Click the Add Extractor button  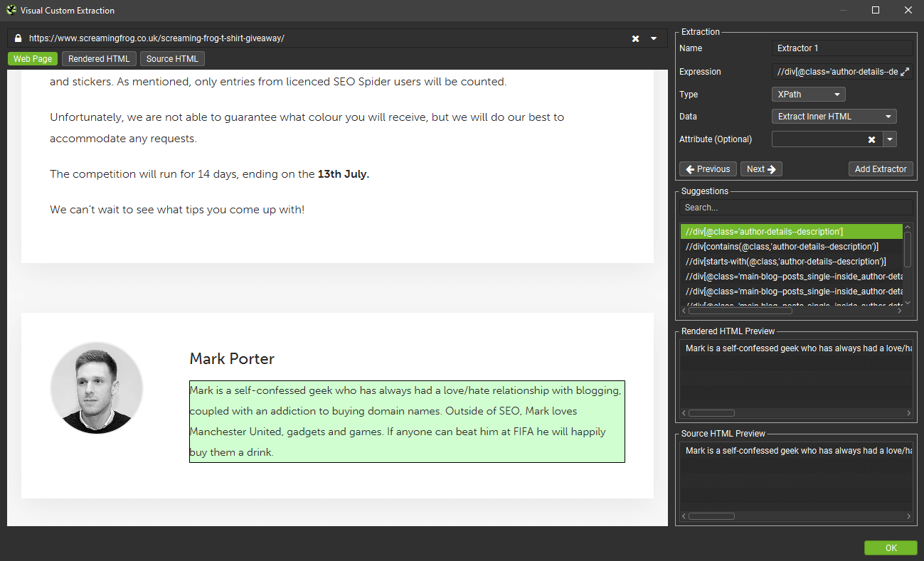[x=881, y=169]
